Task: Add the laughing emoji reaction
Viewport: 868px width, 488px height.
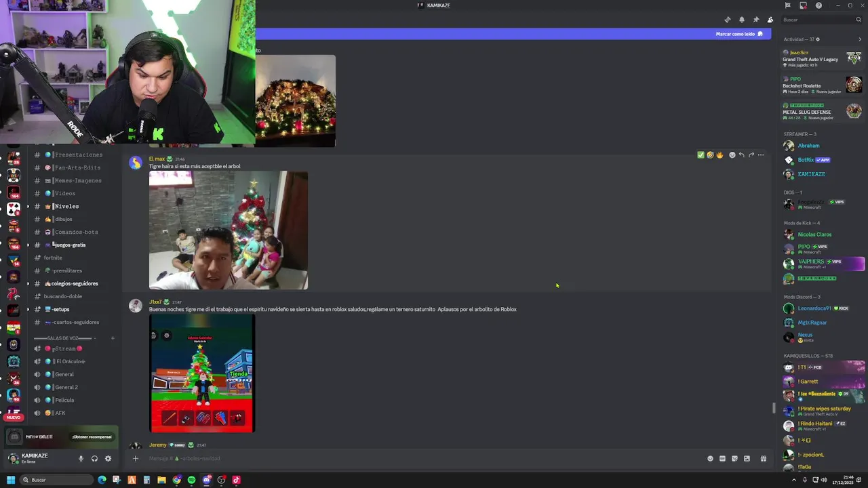Action: [x=710, y=155]
